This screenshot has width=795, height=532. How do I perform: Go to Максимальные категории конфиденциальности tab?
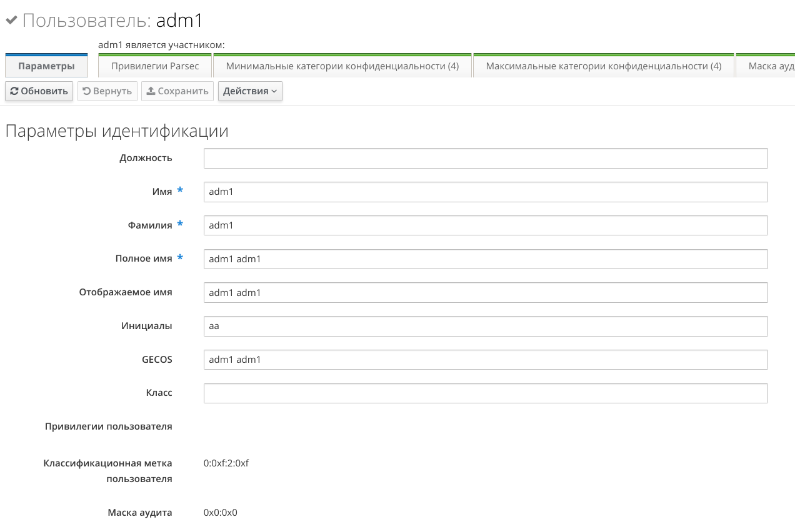603,66
